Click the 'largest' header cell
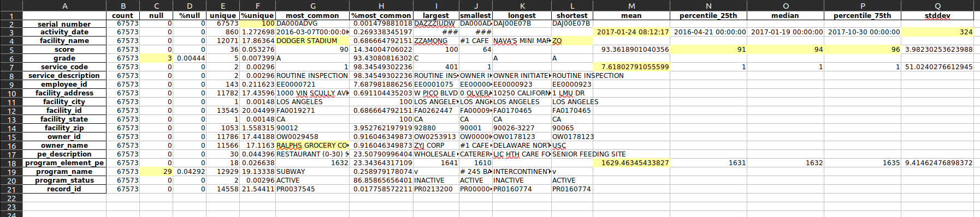This screenshot has width=980, height=217. coord(436,15)
